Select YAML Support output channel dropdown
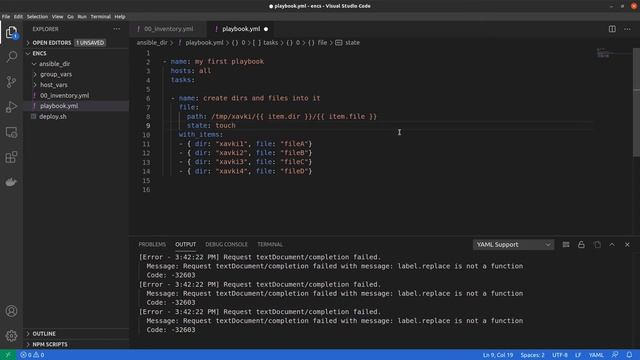The height and width of the screenshot is (360, 640). click(513, 244)
